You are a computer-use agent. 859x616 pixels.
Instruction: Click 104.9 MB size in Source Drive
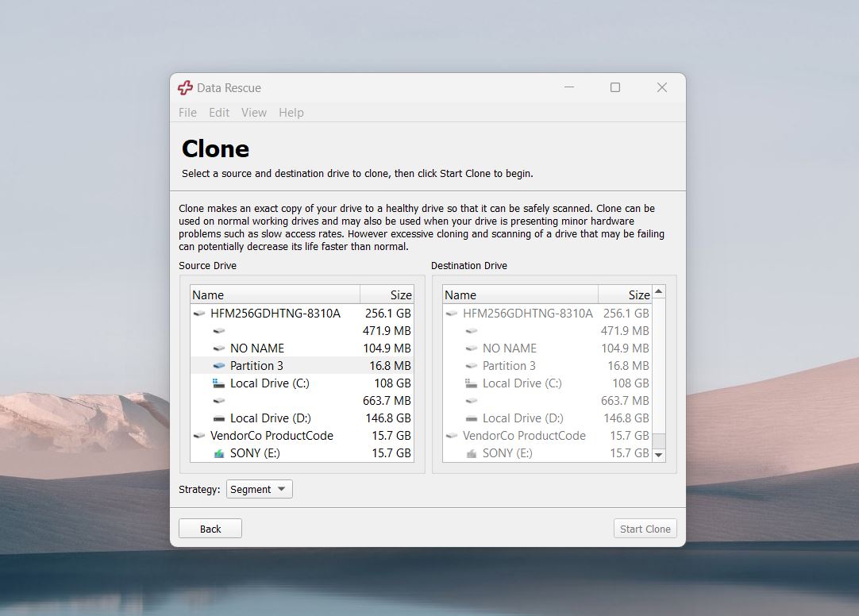pyautogui.click(x=387, y=348)
